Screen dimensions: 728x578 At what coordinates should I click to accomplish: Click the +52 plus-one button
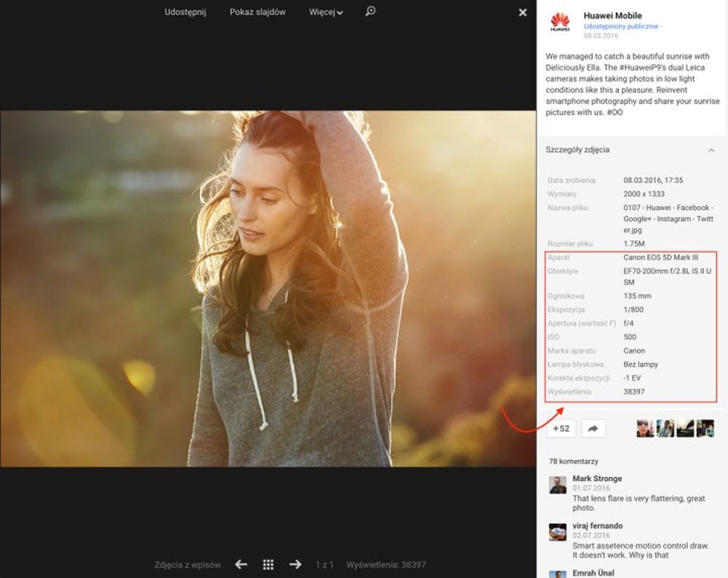coord(561,429)
